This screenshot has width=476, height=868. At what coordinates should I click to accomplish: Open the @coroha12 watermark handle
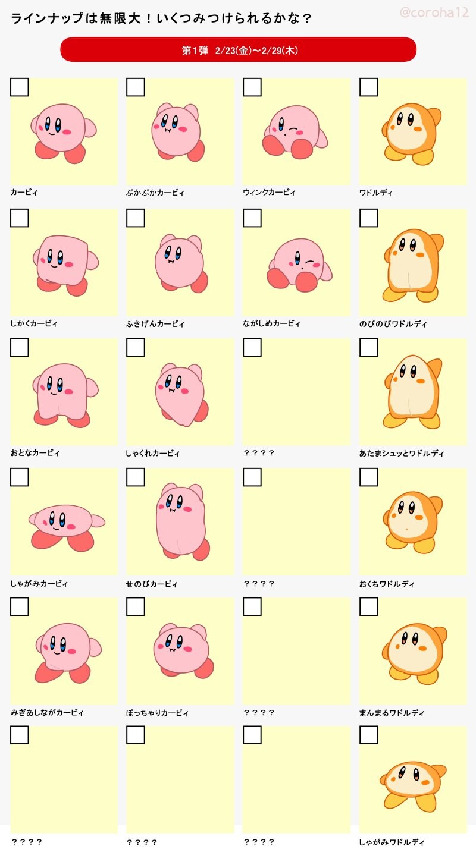434,12
